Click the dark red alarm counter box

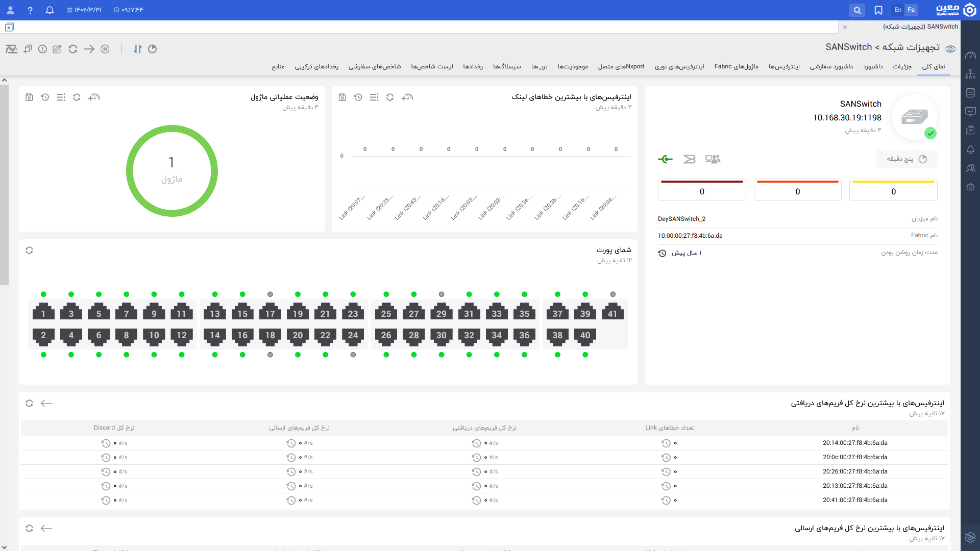coord(702,190)
